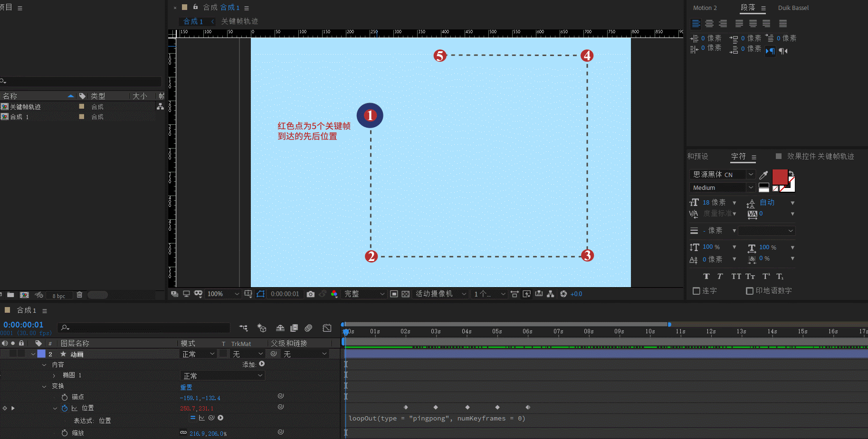Open composition flowchart from viewer bar
This screenshot has height=439, width=868.
tap(551, 294)
